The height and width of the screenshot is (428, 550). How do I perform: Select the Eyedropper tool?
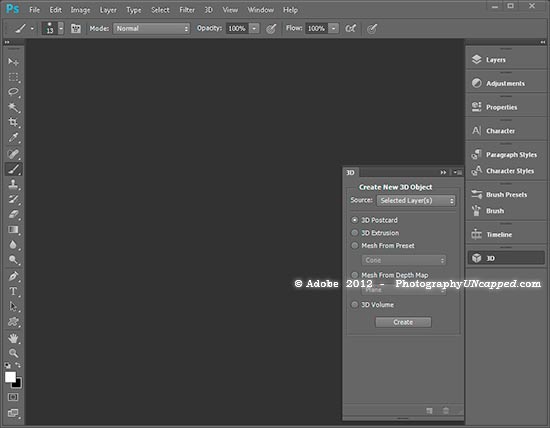13,138
